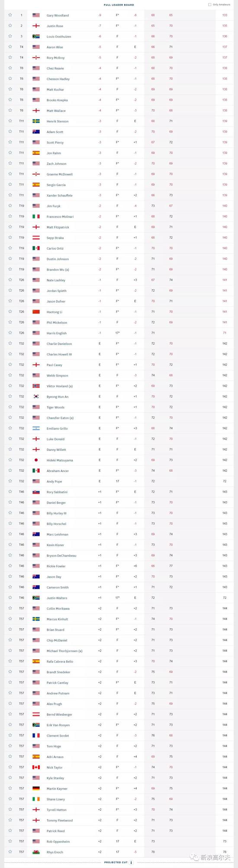Star Jordan Spieth's row
This screenshot has width=238, height=868.
tap(10, 290)
